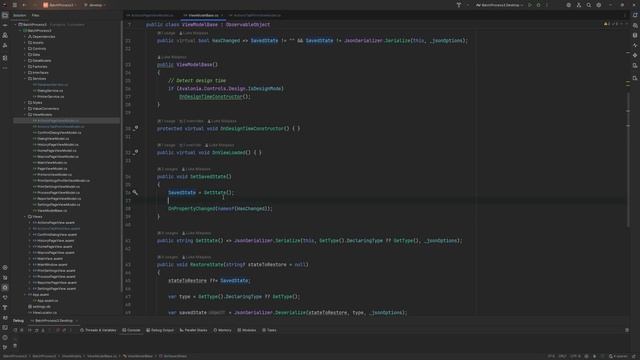The image size is (640, 360).
Task: Click usages code lens above SetSavedState
Action: coord(168,169)
